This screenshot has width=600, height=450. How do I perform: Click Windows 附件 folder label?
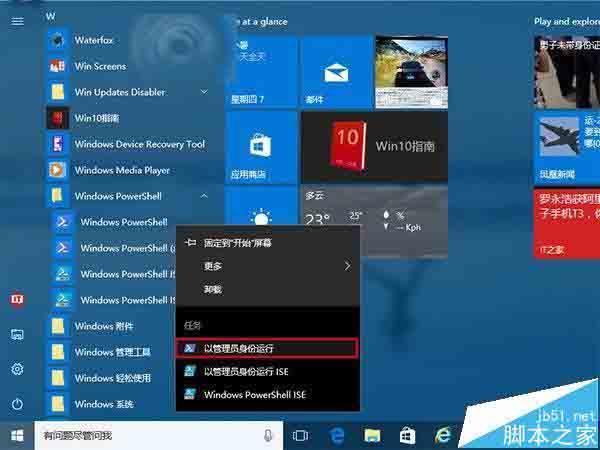click(x=104, y=326)
